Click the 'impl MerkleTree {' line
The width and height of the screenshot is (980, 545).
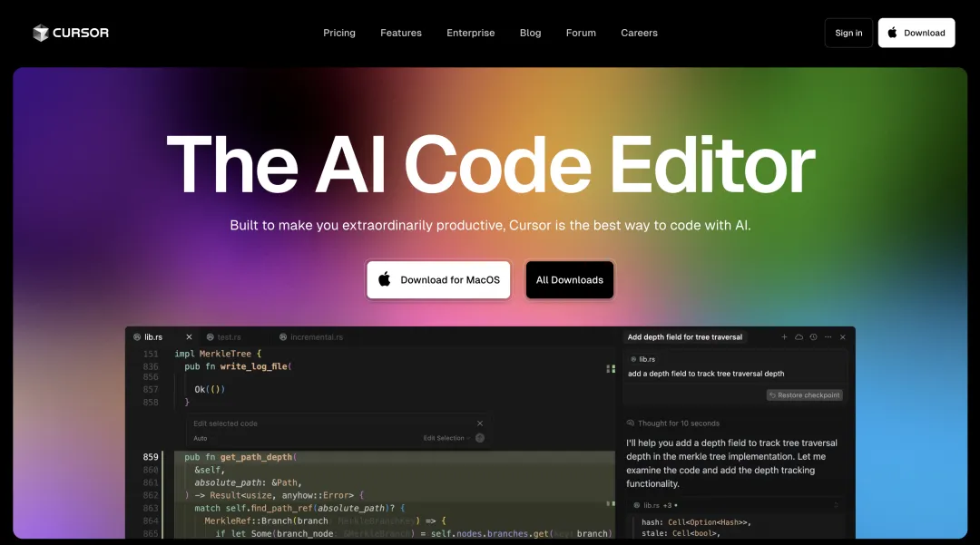pyautogui.click(x=218, y=354)
